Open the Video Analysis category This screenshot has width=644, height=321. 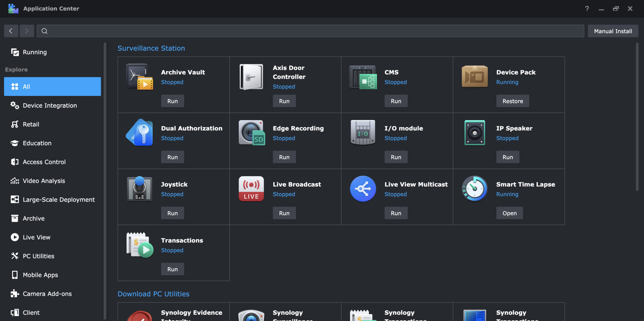52,181
